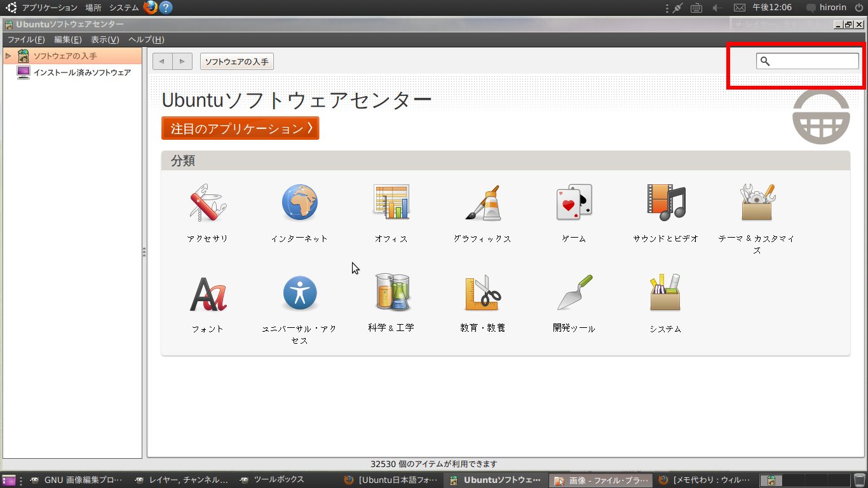Viewport: 868px width, 488px height.
Task: Click the Firefox launcher in top panel
Action: point(150,8)
